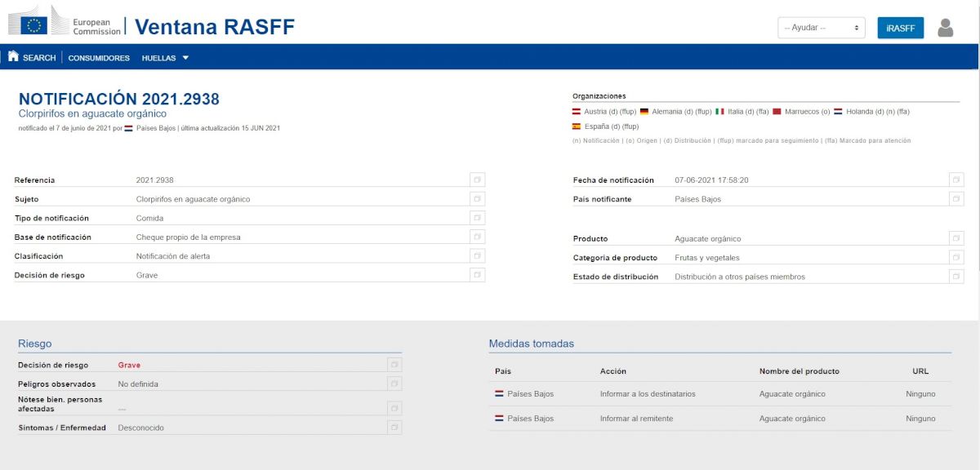The image size is (980, 470).
Task: Open the user profile avatar icon
Action: pos(945,28)
